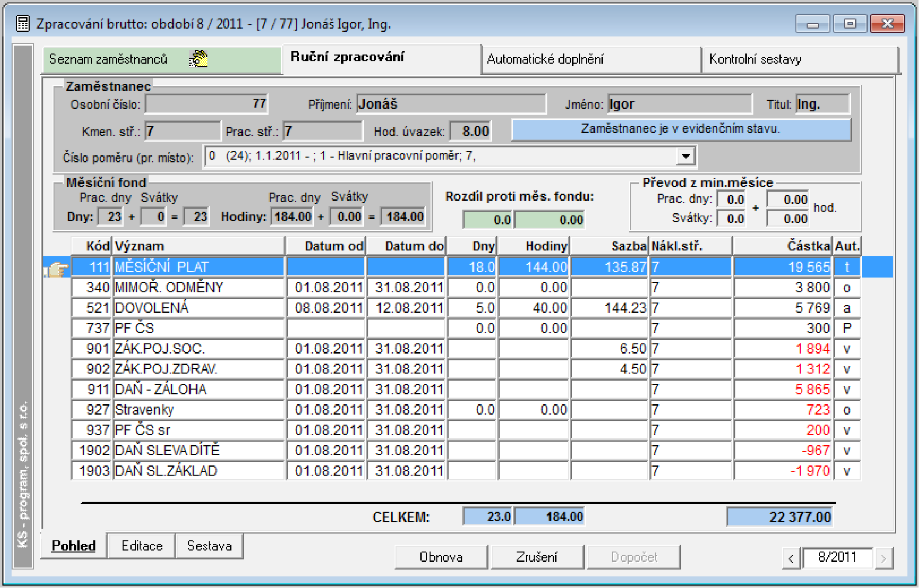Click the CELKEM days 23.0 field

(x=488, y=517)
